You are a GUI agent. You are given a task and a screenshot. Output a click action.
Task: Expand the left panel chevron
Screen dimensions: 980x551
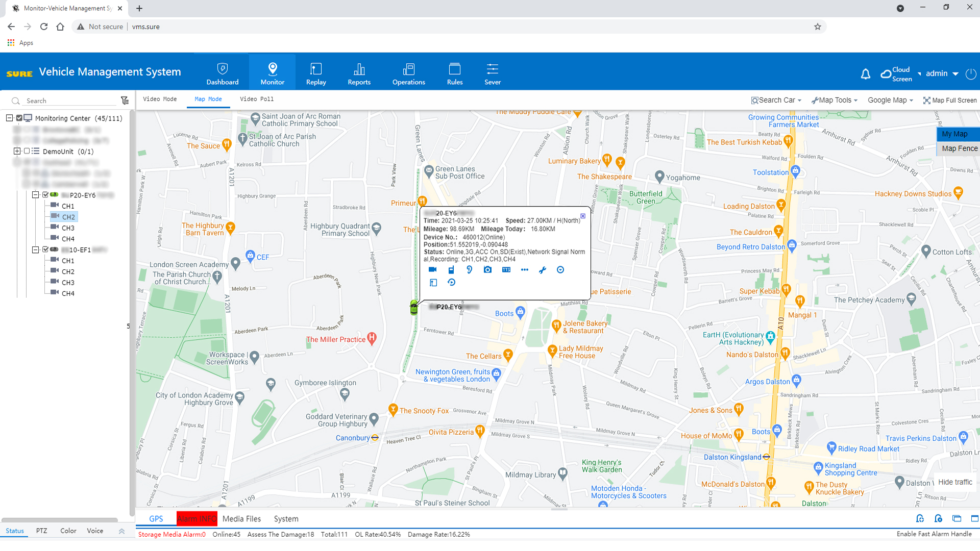(x=121, y=531)
